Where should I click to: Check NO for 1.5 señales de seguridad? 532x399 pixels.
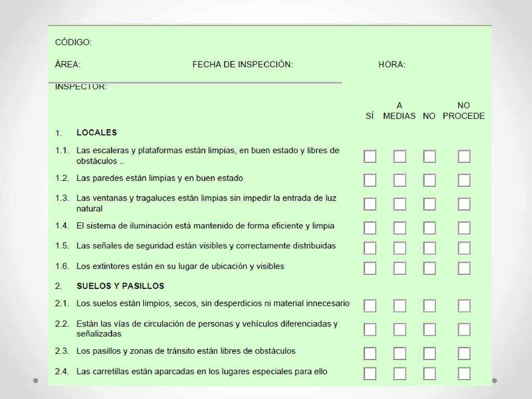[x=430, y=248]
